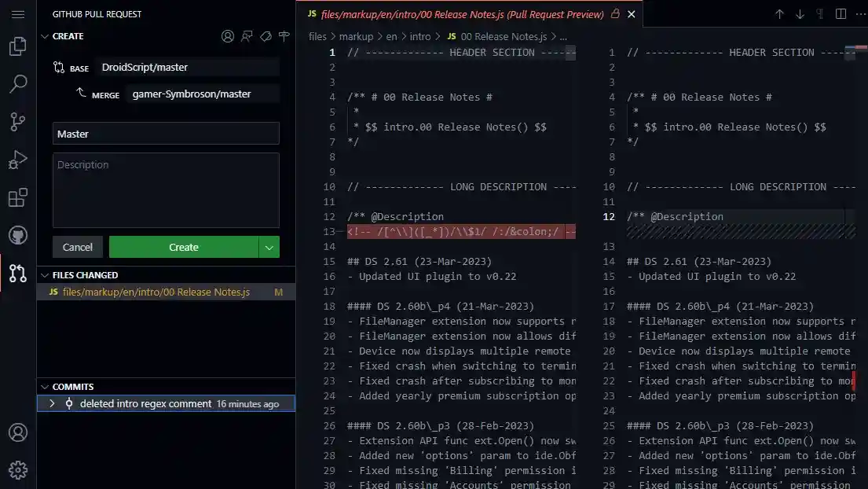This screenshot has height=489, width=868.
Task: Open the editor More Actions menu
Action: click(862, 13)
